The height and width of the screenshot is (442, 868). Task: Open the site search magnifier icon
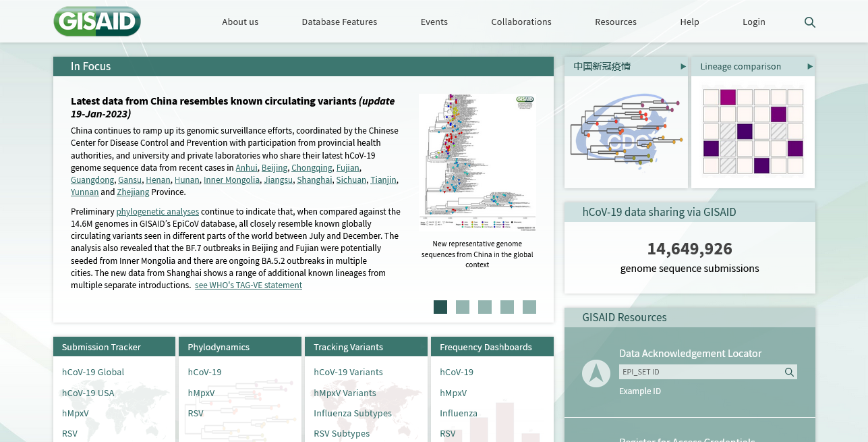810,22
